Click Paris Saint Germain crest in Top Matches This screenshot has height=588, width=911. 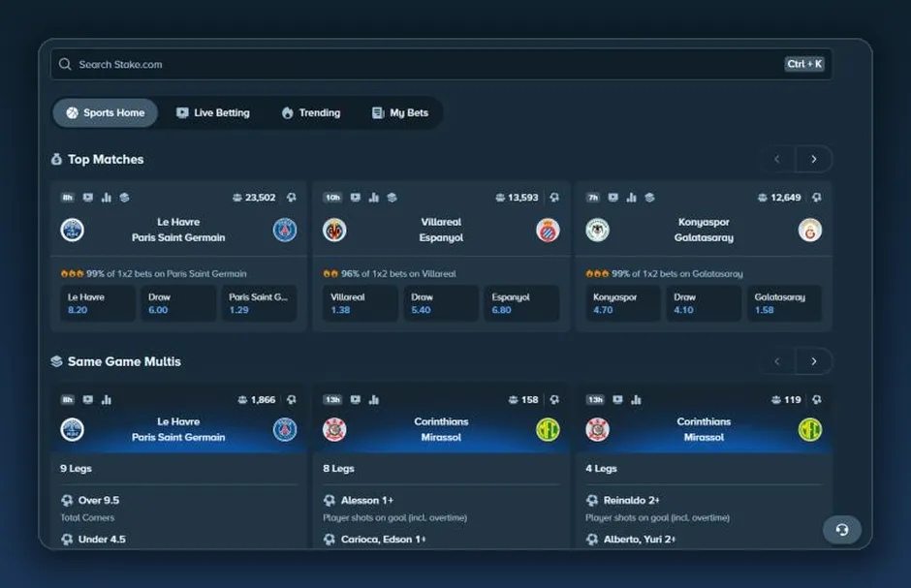285,230
